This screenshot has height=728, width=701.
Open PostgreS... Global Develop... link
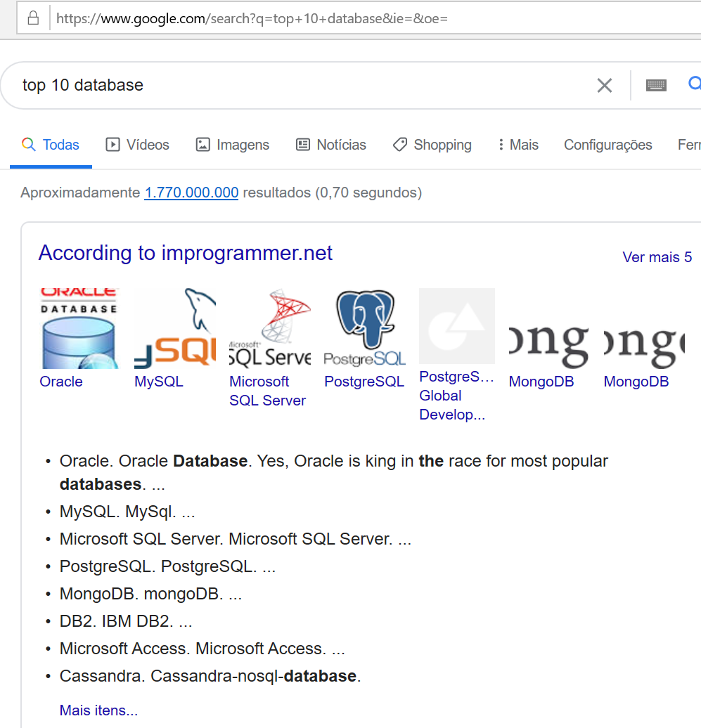click(x=456, y=396)
